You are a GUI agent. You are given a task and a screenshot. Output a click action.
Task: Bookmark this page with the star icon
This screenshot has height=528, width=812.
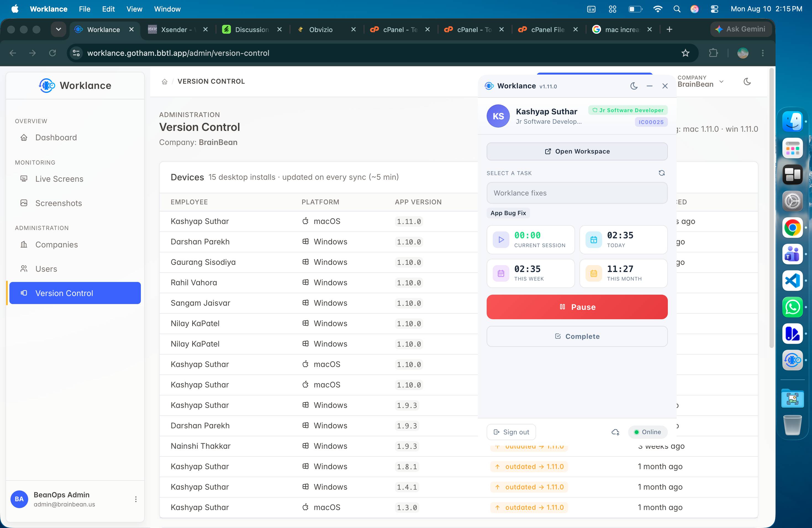[x=685, y=53]
